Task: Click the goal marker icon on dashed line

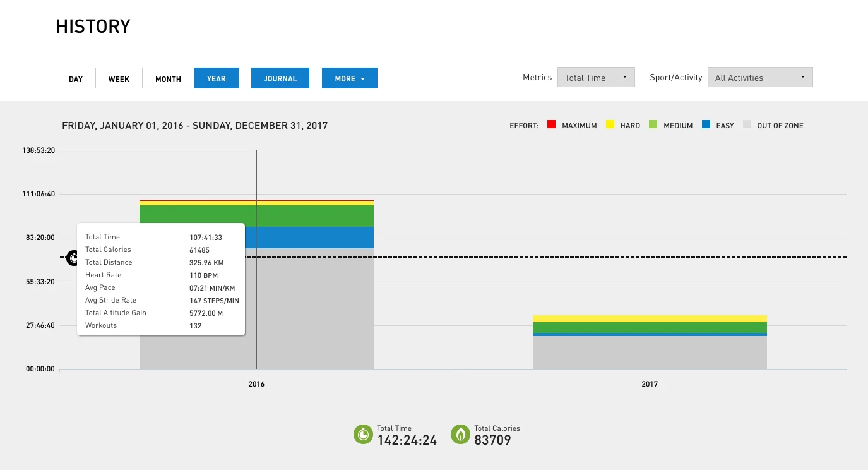Action: pyautogui.click(x=73, y=257)
